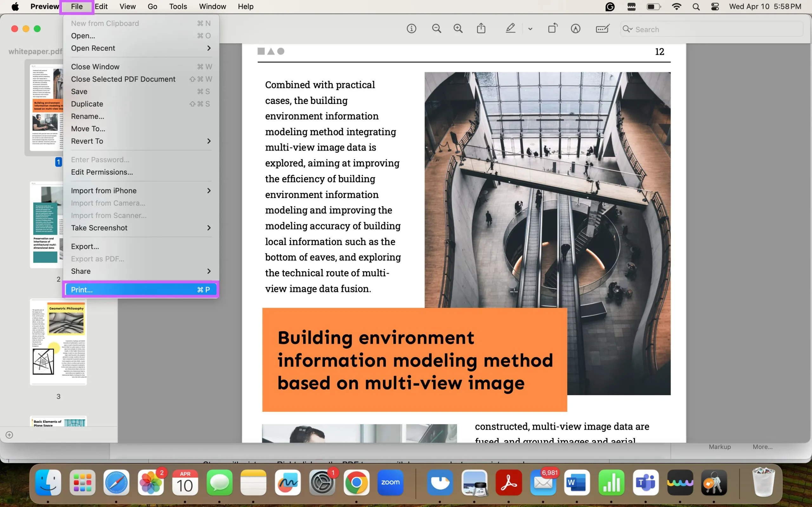Expand the Share submenu arrow

pyautogui.click(x=209, y=270)
